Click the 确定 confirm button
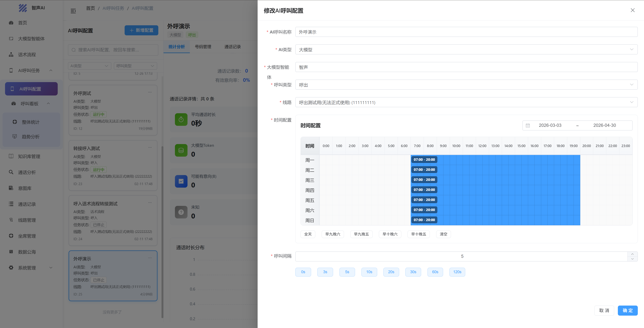This screenshot has height=328, width=644. point(628,310)
